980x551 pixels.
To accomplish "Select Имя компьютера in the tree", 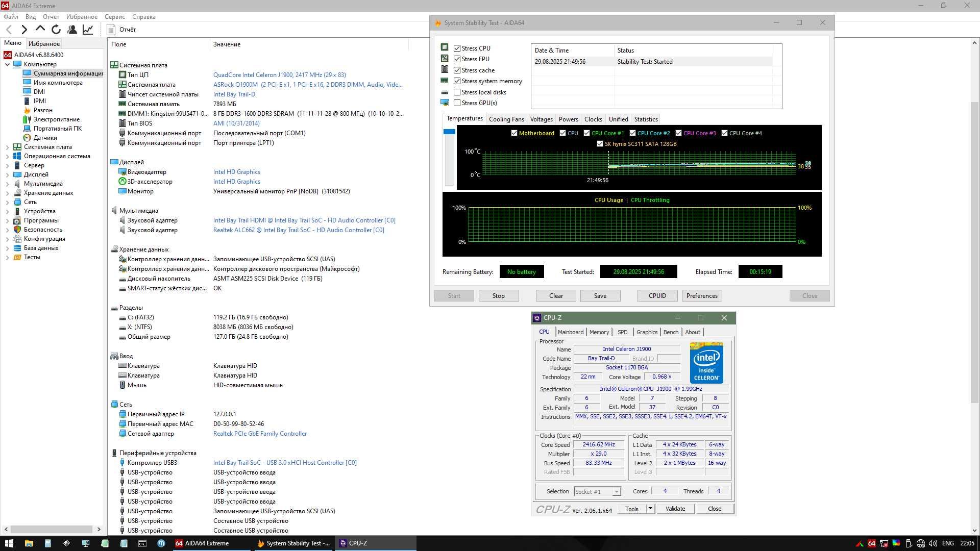I will pyautogui.click(x=58, y=83).
